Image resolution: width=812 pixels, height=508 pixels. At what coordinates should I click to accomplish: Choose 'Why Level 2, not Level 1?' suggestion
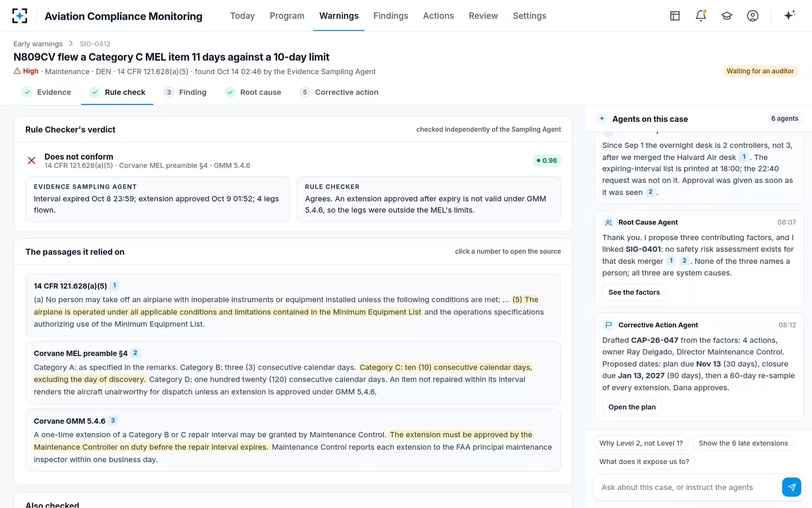pyautogui.click(x=641, y=443)
